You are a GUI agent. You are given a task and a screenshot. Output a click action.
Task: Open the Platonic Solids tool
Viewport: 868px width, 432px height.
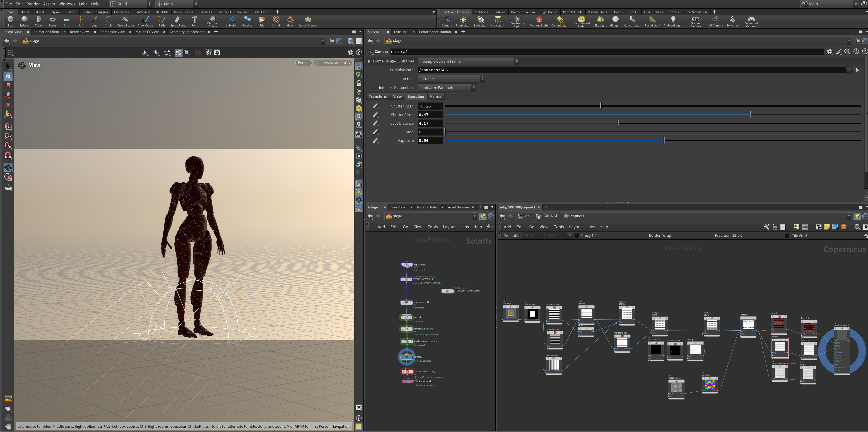[x=213, y=22]
